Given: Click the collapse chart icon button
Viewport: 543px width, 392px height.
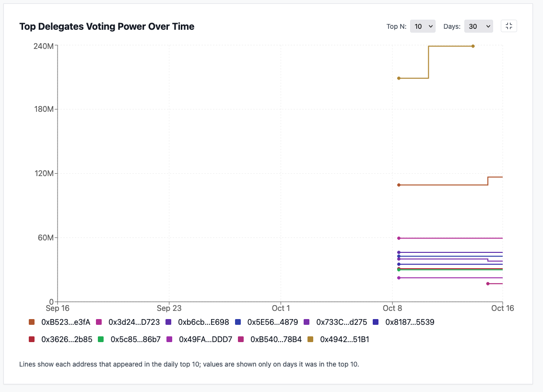Looking at the screenshot, I should click(509, 26).
